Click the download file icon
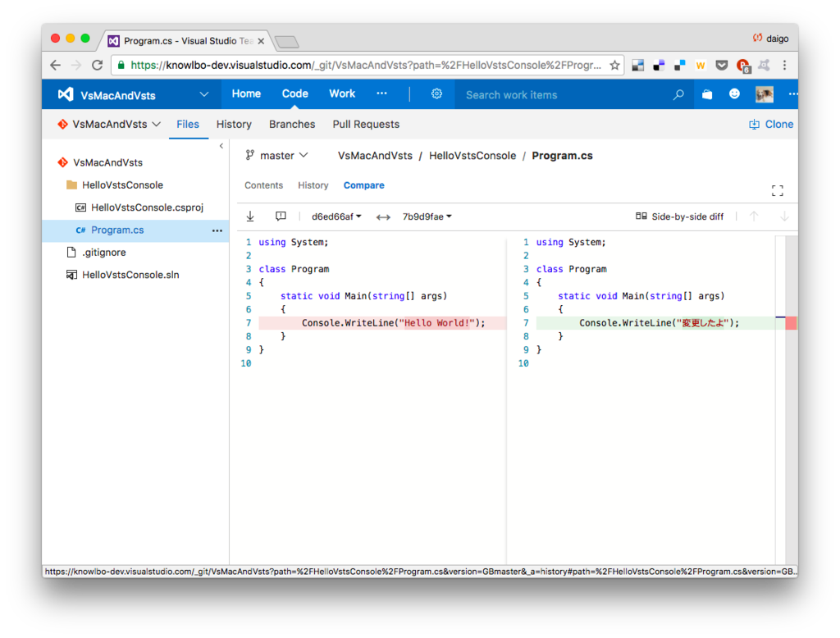 [x=250, y=216]
